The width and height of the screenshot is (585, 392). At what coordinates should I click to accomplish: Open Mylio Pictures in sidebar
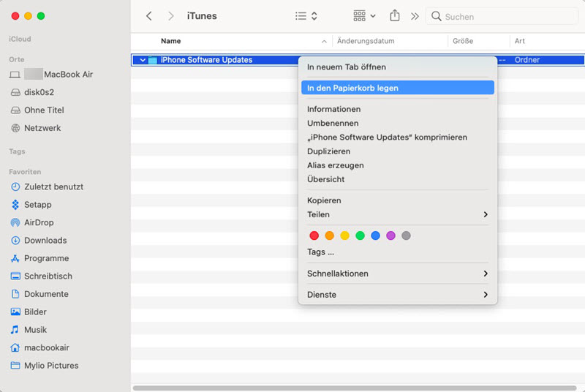point(45,366)
